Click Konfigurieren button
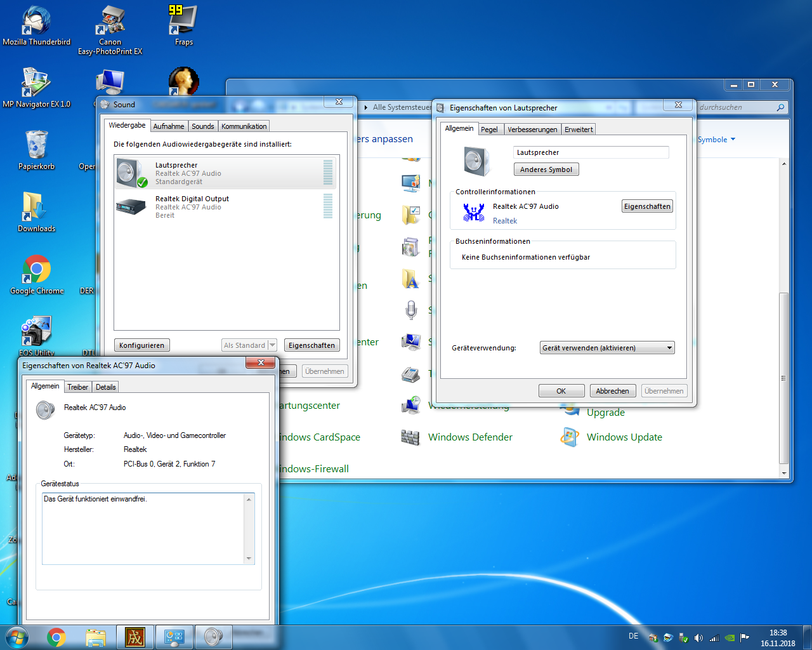 point(142,345)
